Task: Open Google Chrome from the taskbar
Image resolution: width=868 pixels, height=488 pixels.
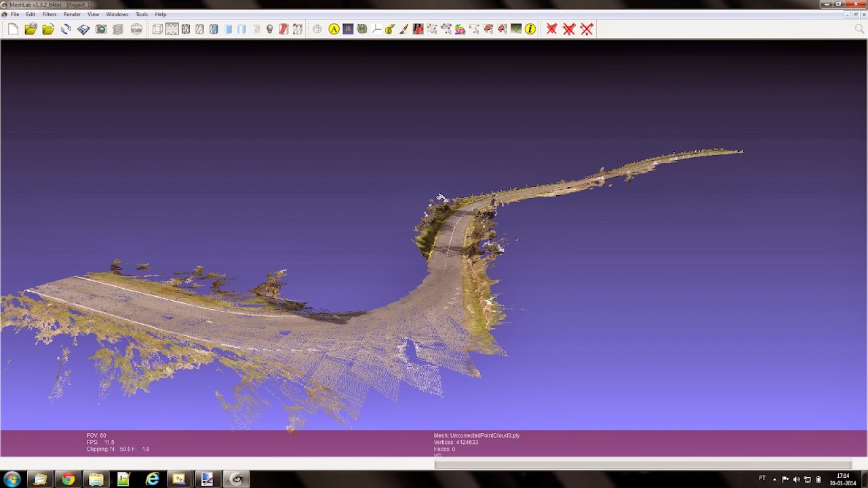Action: (68, 479)
